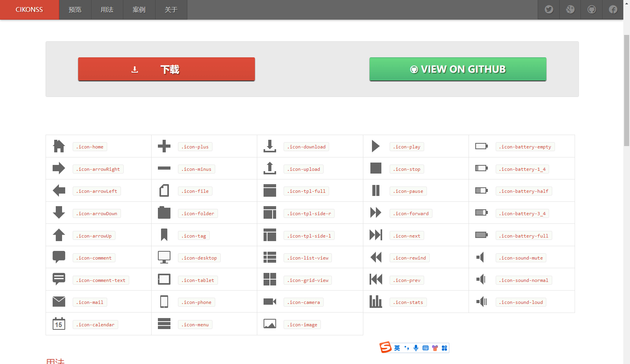Click the stop square icon
Viewport: 630px width, 364px height.
[376, 168]
